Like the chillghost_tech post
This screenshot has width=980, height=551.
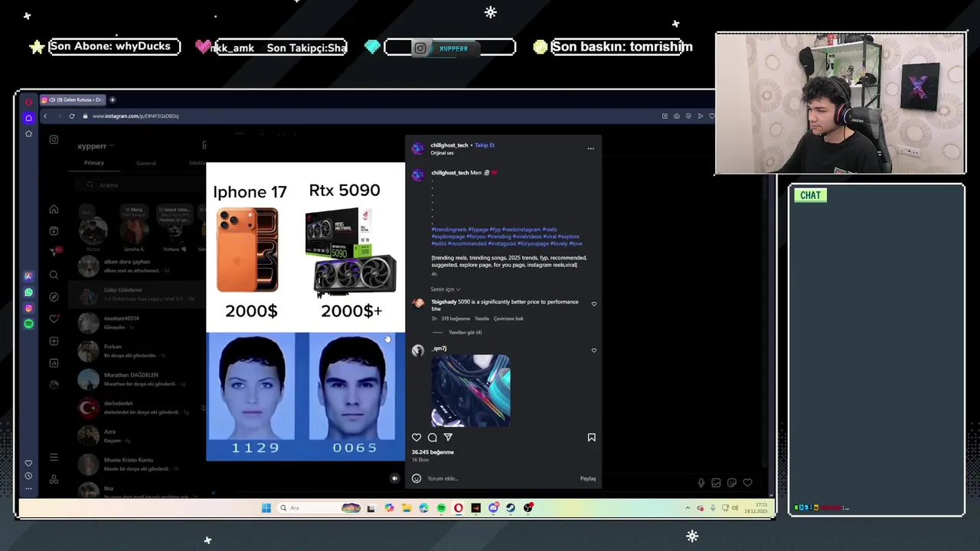pos(416,438)
